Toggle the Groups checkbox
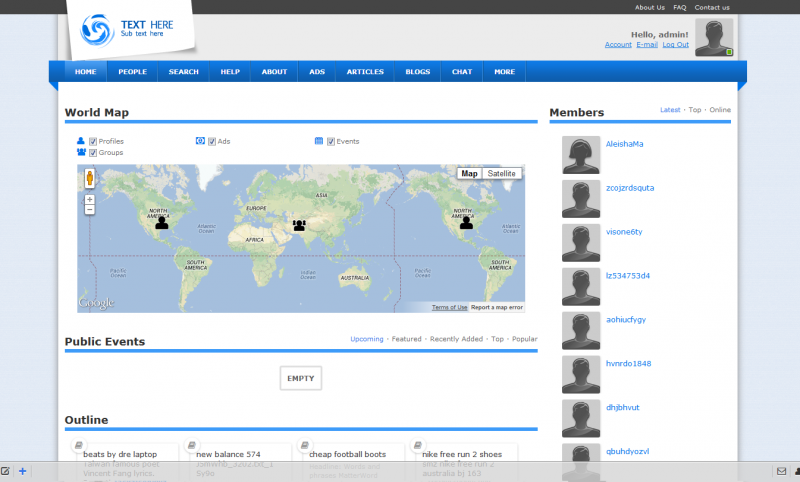800x482 pixels. (x=93, y=153)
